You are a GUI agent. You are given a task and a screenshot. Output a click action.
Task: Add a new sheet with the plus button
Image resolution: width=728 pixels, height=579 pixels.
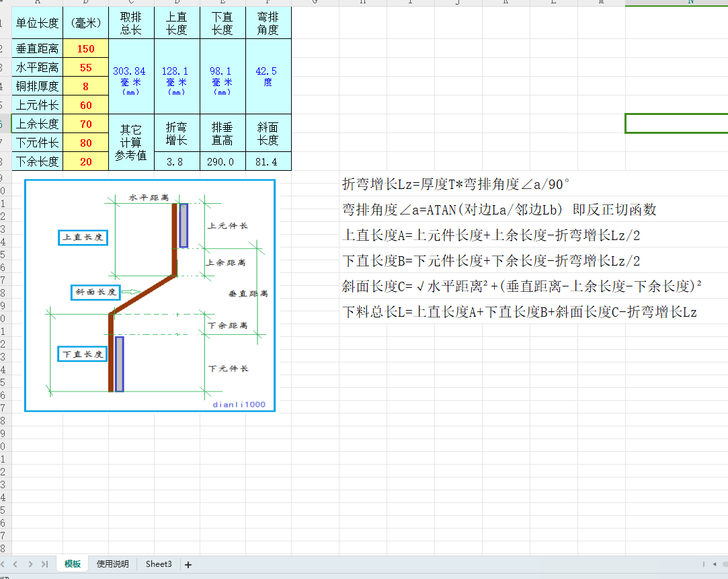188,565
